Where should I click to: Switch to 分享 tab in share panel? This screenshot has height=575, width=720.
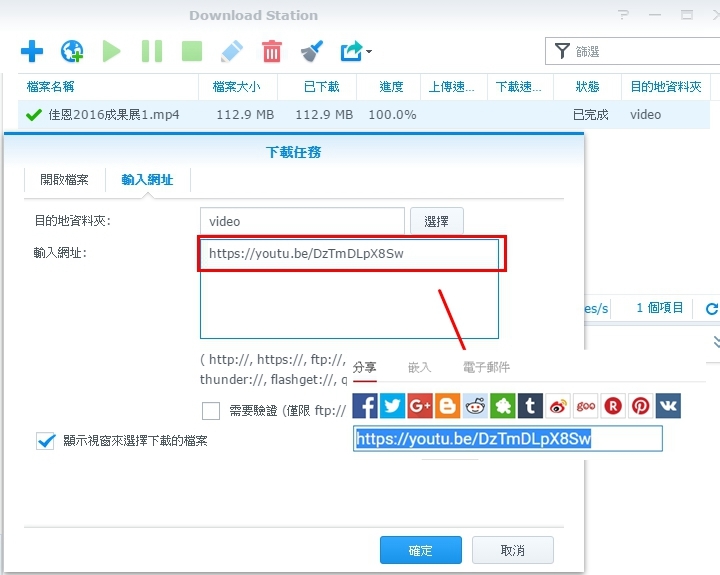tap(365, 367)
